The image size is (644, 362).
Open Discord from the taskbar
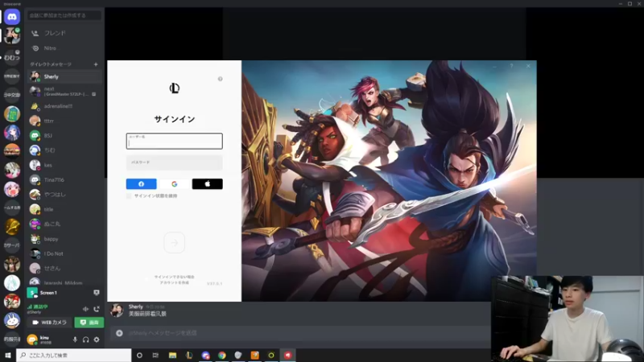(x=205, y=356)
